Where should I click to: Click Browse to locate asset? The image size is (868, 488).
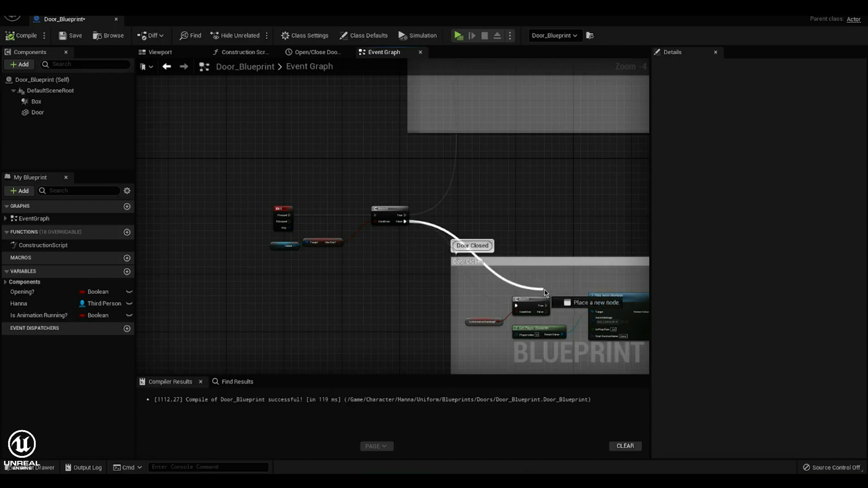pyautogui.click(x=108, y=35)
